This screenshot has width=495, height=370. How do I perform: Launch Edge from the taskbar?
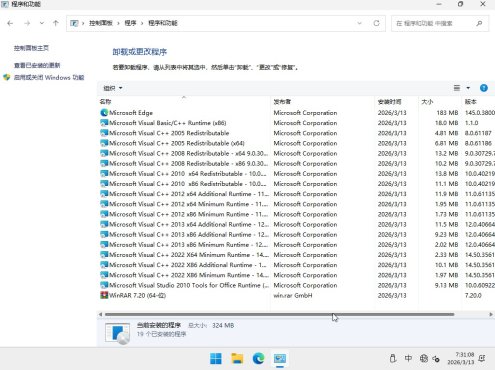259,359
